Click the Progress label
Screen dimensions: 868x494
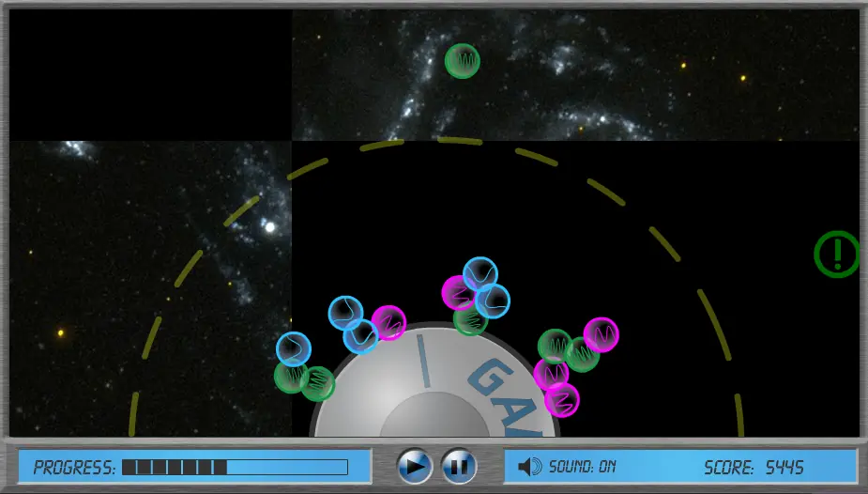pyautogui.click(x=74, y=468)
